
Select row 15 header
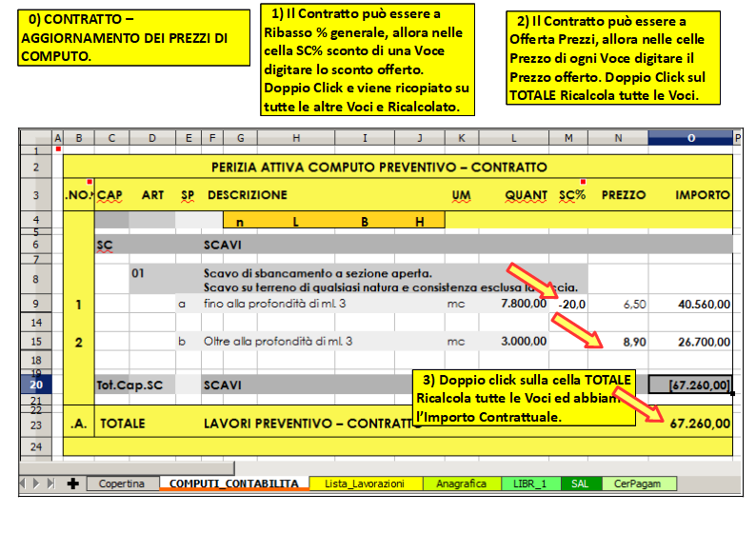point(36,342)
